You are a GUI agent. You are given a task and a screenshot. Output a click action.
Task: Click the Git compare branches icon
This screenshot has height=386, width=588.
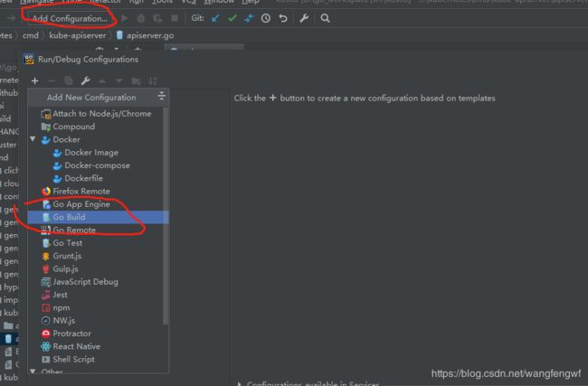click(x=249, y=18)
